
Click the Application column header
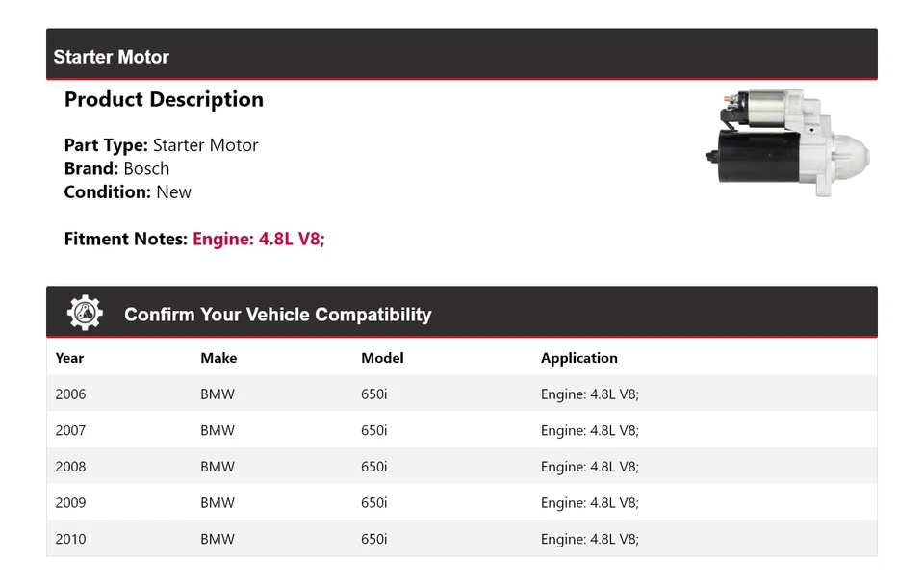coord(578,358)
